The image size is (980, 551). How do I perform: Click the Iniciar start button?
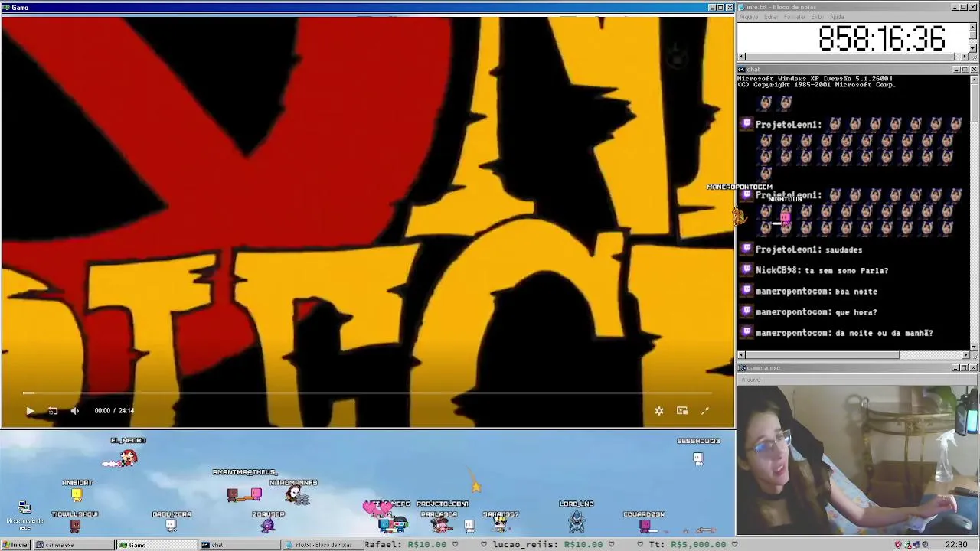(16, 545)
